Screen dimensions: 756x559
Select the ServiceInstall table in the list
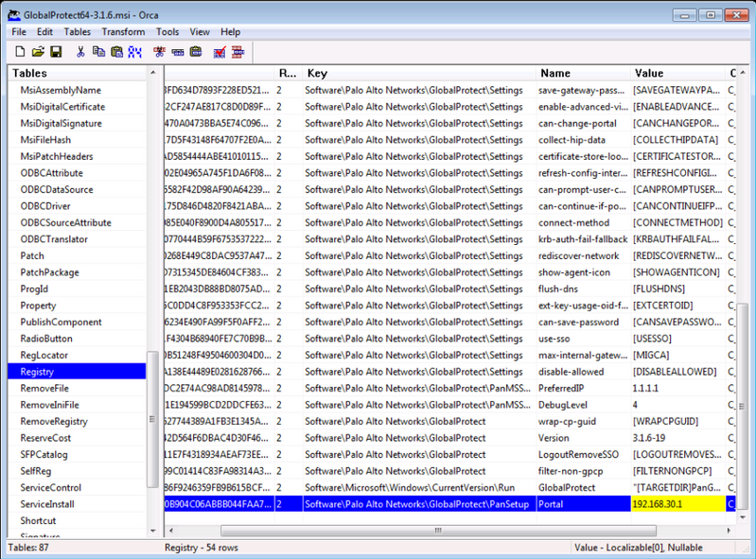click(x=47, y=504)
